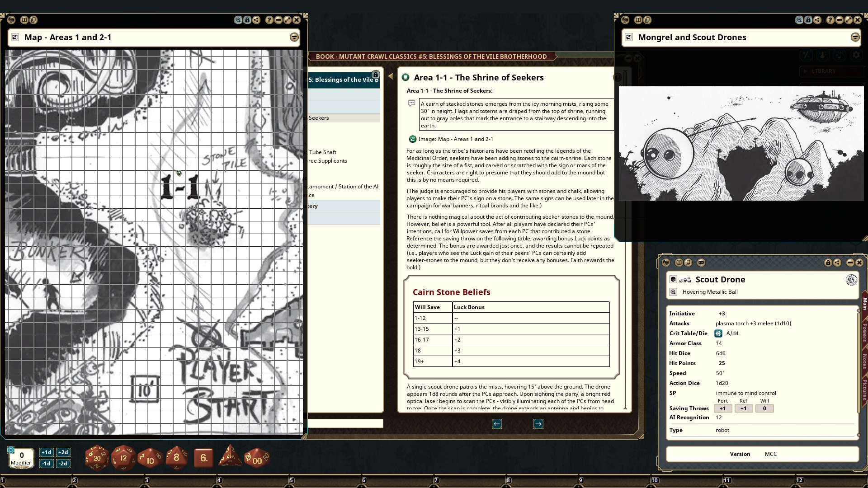The image size is (868, 488).
Task: Open help for the Map - Areas window
Action: (269, 20)
